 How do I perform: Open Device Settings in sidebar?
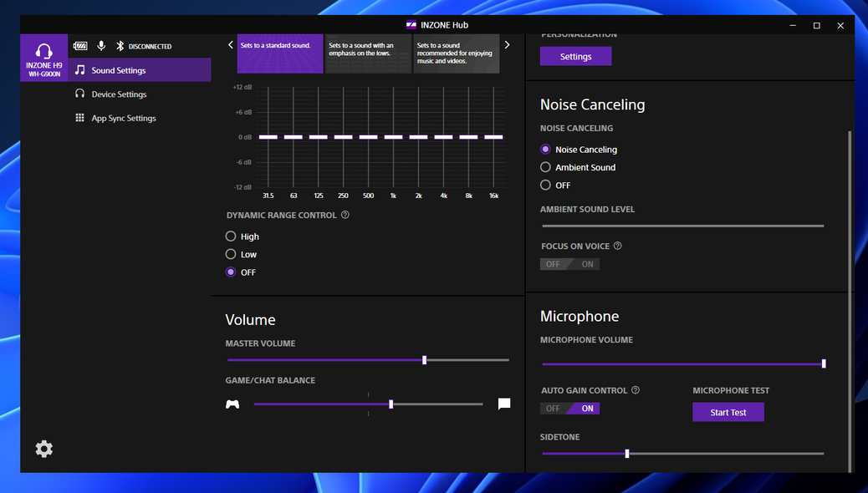point(140,94)
